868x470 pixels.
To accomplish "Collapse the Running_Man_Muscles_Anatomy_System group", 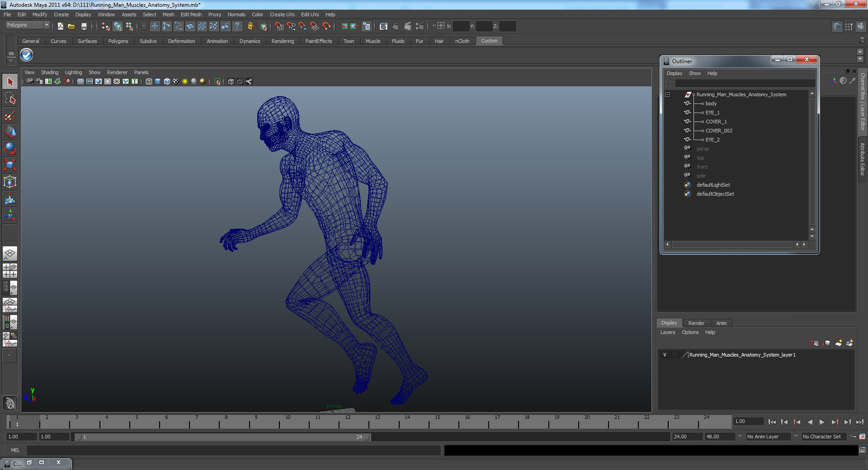I will click(667, 95).
